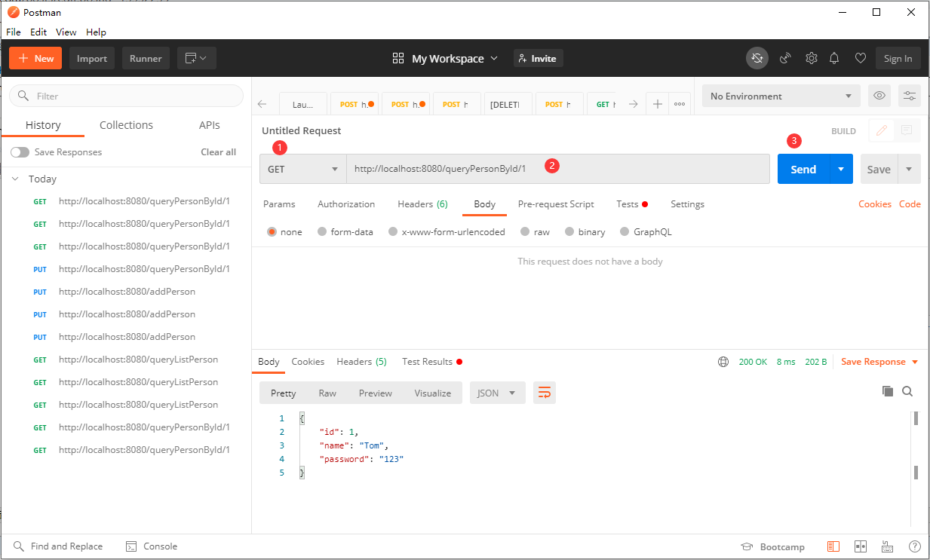
Task: Open the new window options icon
Action: coord(197,58)
